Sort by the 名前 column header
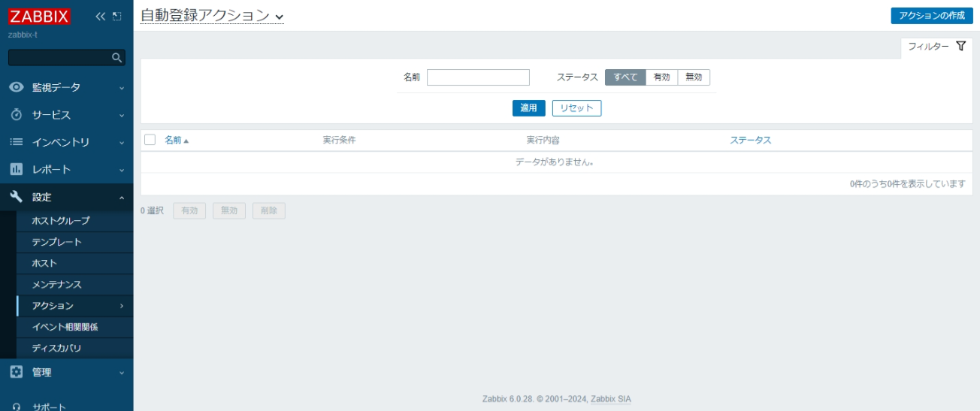The width and height of the screenshot is (980, 411). (173, 141)
